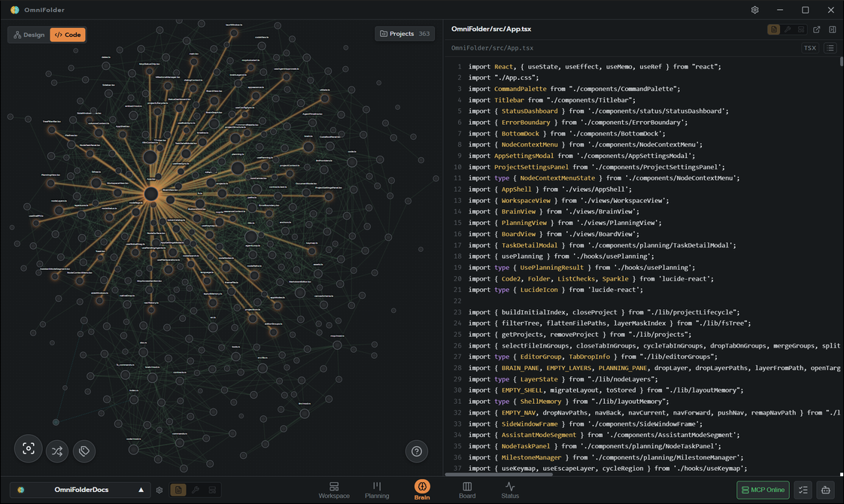Click SideWindowFrame on line 33
844x504 pixels.
point(529,424)
